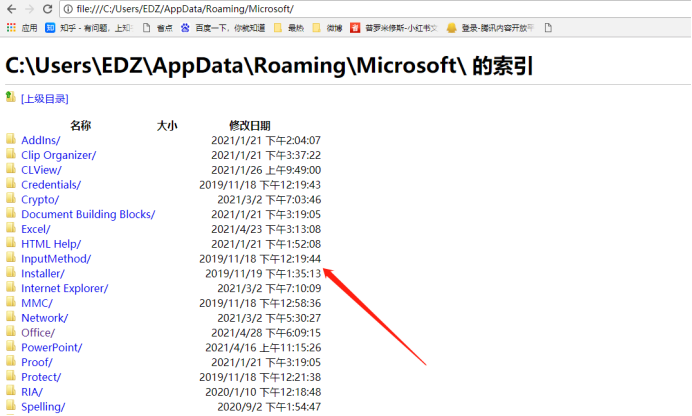Image resolution: width=692 pixels, height=416 pixels.
Task: Open the 百度一下 bookmark
Action: pyautogui.click(x=223, y=28)
